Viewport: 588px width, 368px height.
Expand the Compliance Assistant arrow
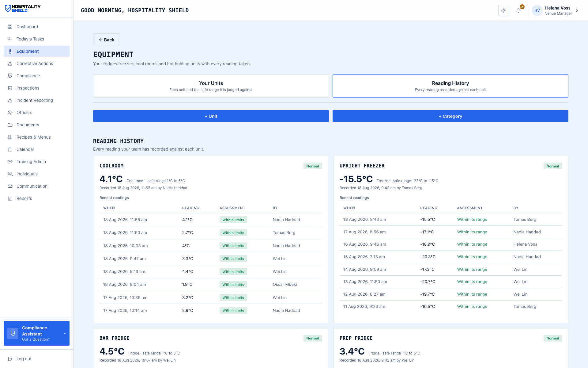pos(65,334)
